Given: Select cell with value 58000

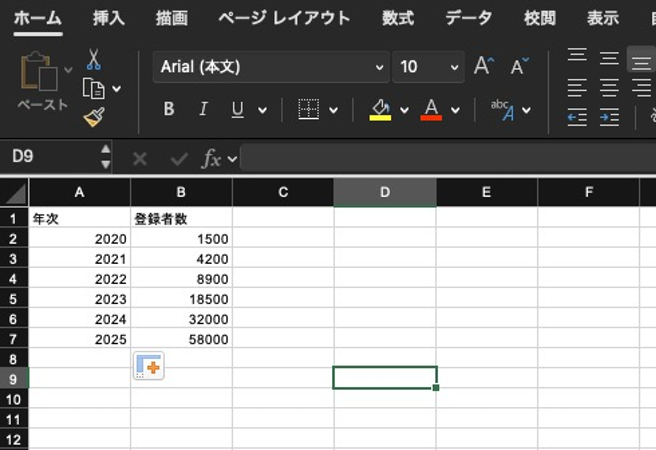Looking at the screenshot, I should (181, 339).
